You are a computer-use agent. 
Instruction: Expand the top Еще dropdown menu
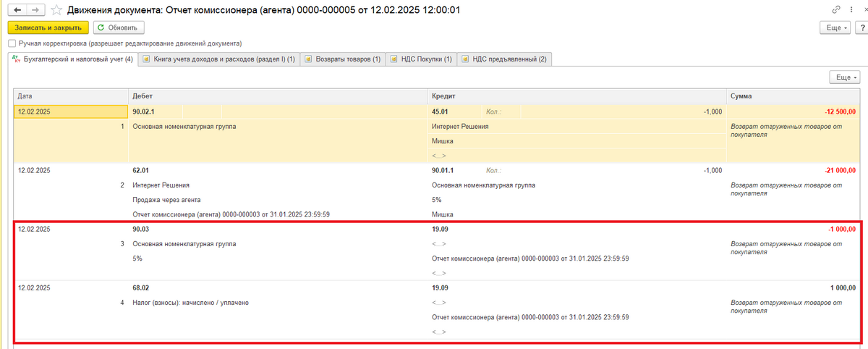(x=835, y=28)
